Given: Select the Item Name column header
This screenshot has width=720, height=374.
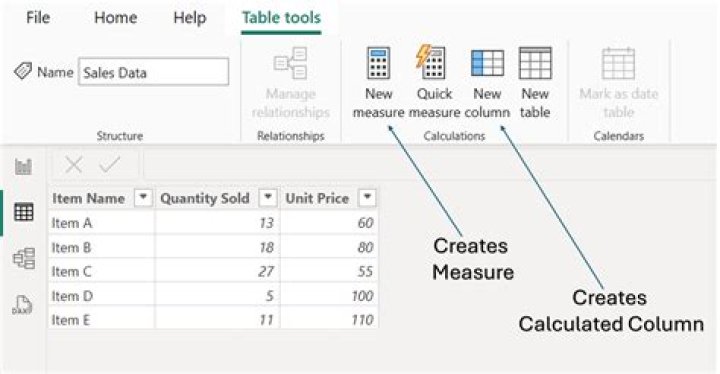Looking at the screenshot, I should point(89,198).
